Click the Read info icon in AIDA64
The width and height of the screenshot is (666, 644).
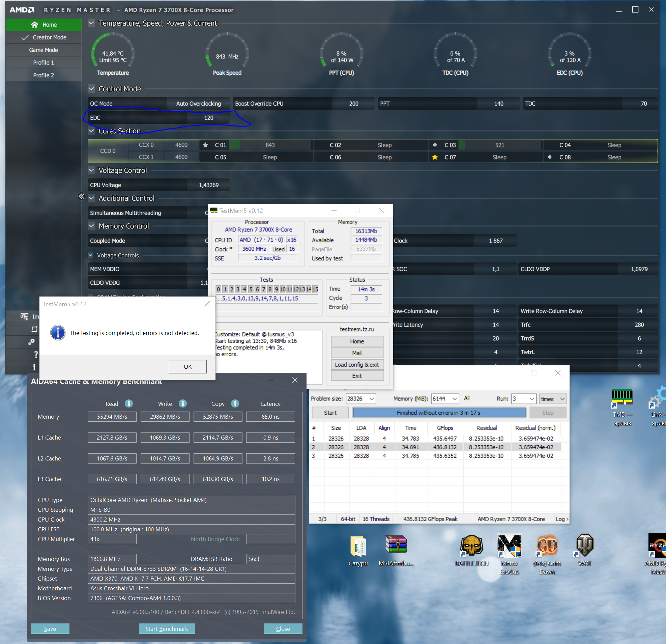(128, 403)
